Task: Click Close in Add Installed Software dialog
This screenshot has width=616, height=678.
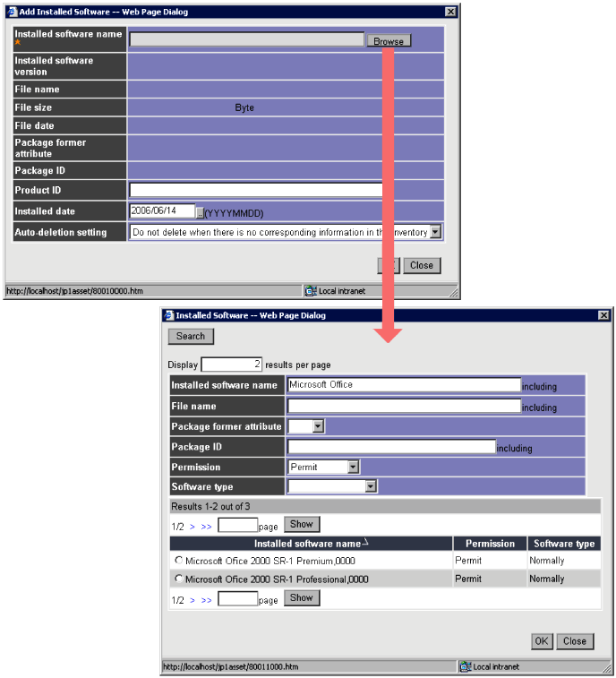Action: point(422,265)
